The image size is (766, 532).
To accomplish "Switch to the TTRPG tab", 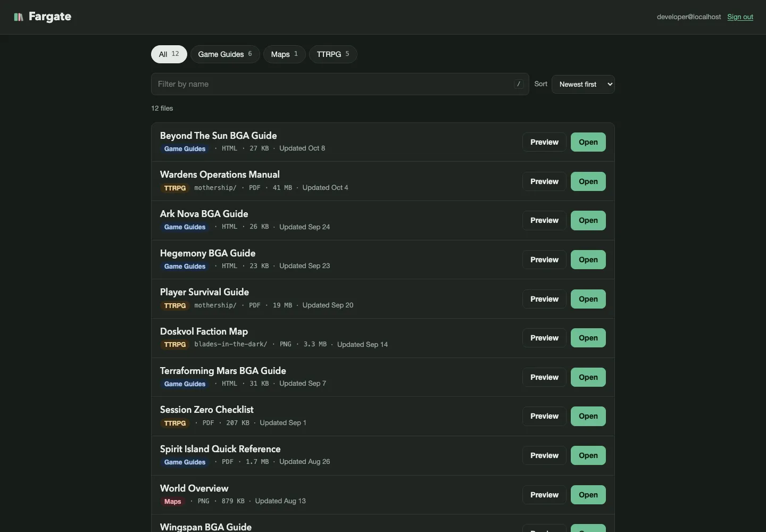I will click(333, 54).
